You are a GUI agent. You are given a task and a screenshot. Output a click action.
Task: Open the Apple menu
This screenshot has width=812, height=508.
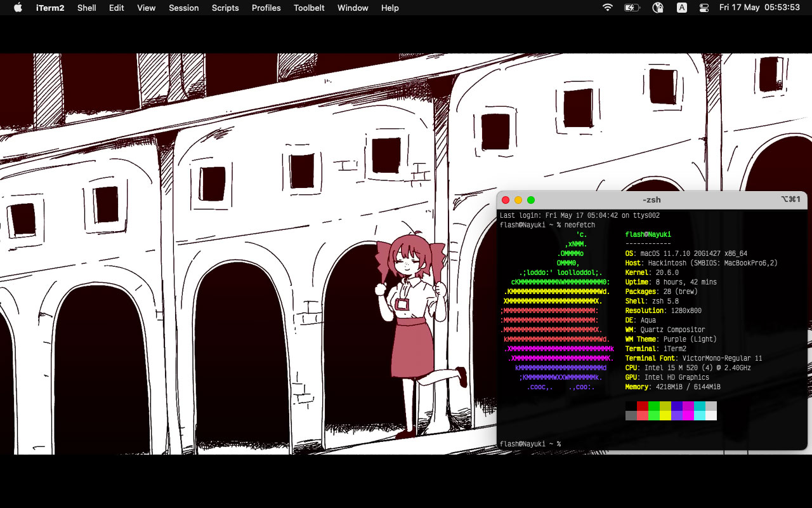18,8
